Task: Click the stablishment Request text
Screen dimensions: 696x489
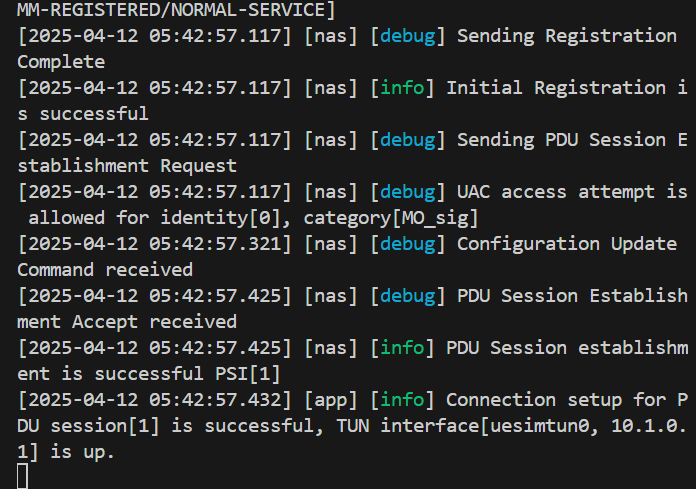Action: [x=127, y=166]
